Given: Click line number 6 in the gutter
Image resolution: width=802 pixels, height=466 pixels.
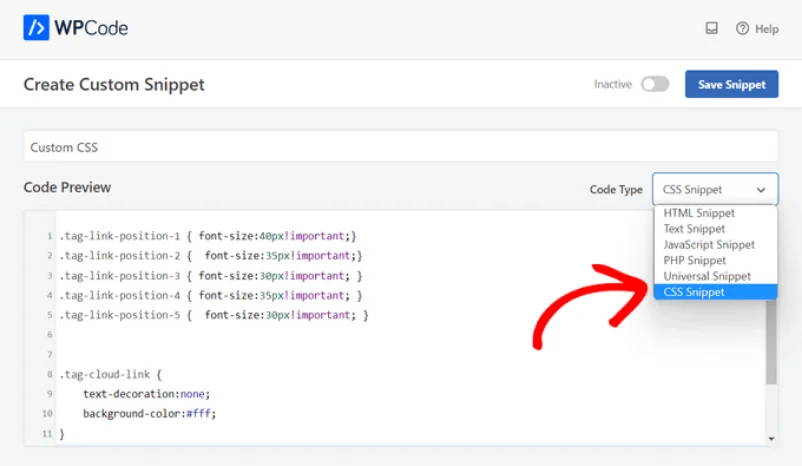Looking at the screenshot, I should point(50,335).
